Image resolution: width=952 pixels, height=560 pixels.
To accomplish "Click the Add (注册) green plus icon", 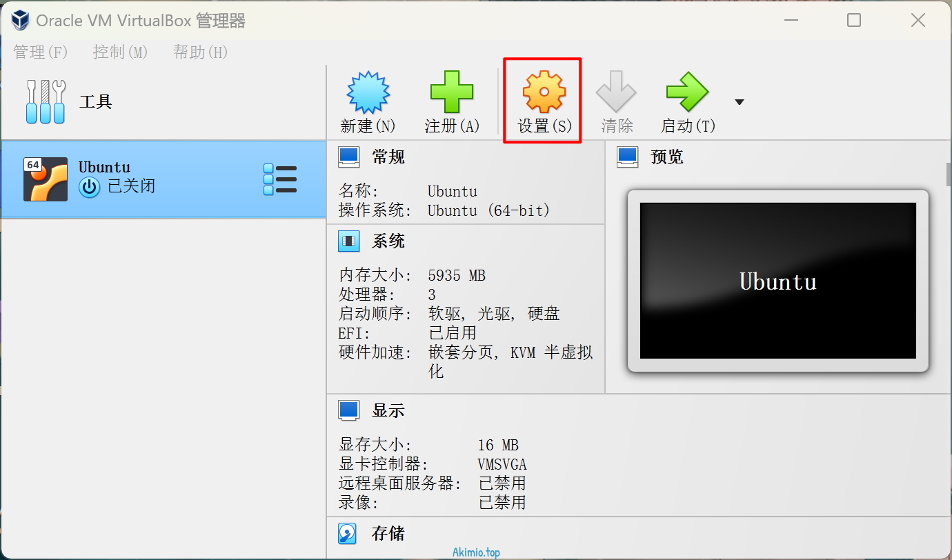I will [452, 92].
